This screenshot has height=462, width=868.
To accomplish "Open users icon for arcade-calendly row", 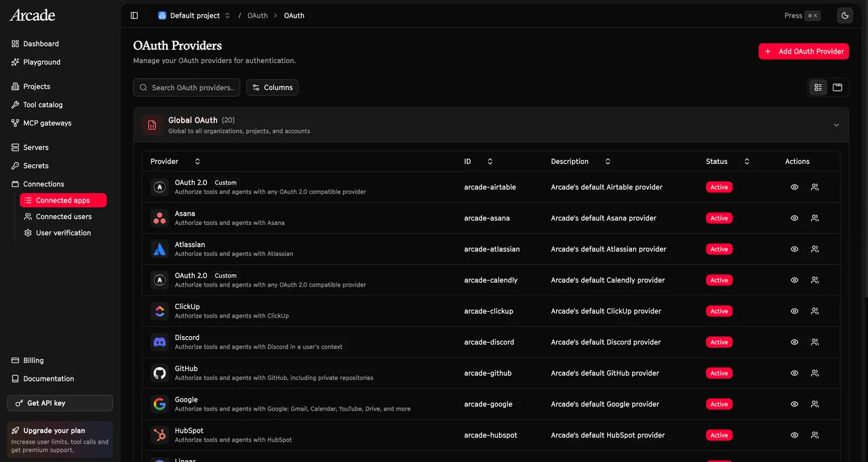I will pos(815,280).
